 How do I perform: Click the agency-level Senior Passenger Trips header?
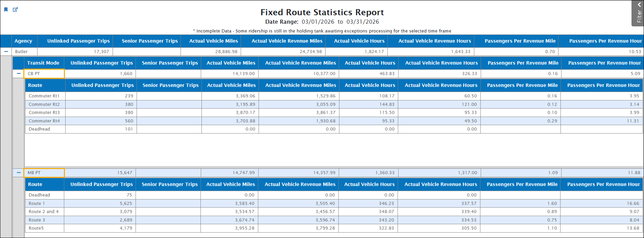149,41
